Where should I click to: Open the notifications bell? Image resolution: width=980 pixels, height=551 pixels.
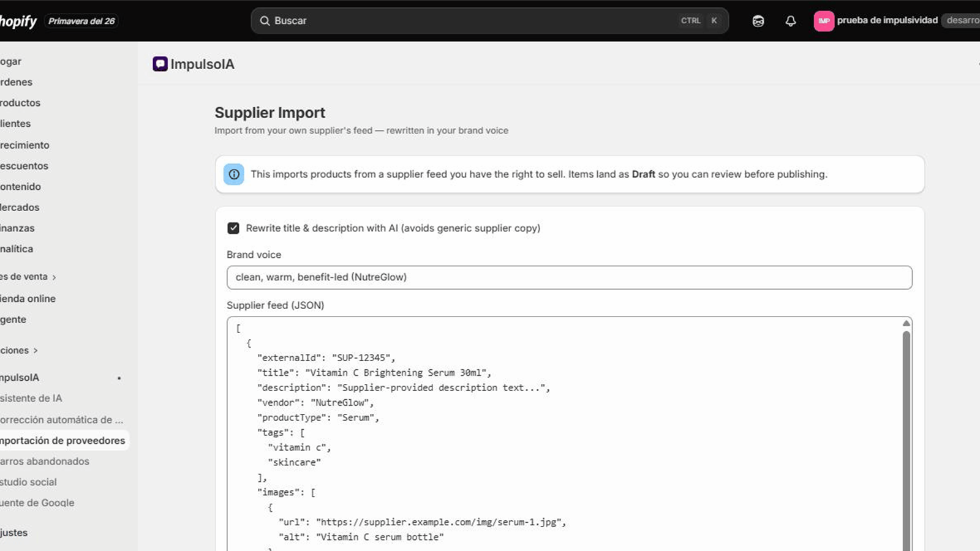pos(791,21)
